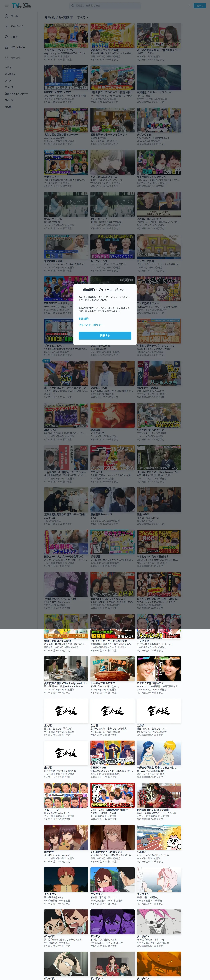Open ダグアウト!!! episode thumbnail

click(x=159, y=120)
